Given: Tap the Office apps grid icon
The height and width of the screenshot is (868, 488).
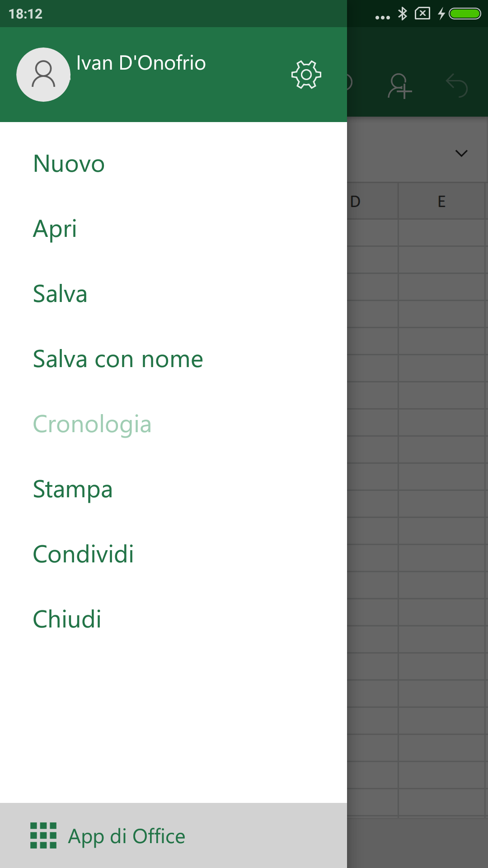Looking at the screenshot, I should tap(43, 835).
